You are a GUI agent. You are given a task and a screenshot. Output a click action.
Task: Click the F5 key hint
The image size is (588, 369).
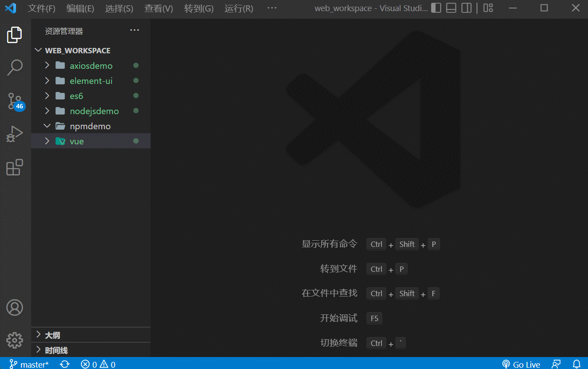pos(374,318)
